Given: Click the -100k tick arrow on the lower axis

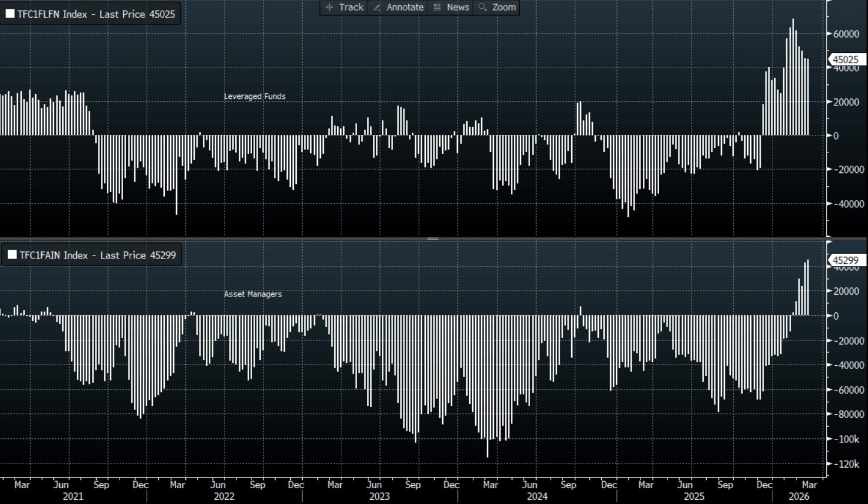Looking at the screenshot, I should 829,439.
